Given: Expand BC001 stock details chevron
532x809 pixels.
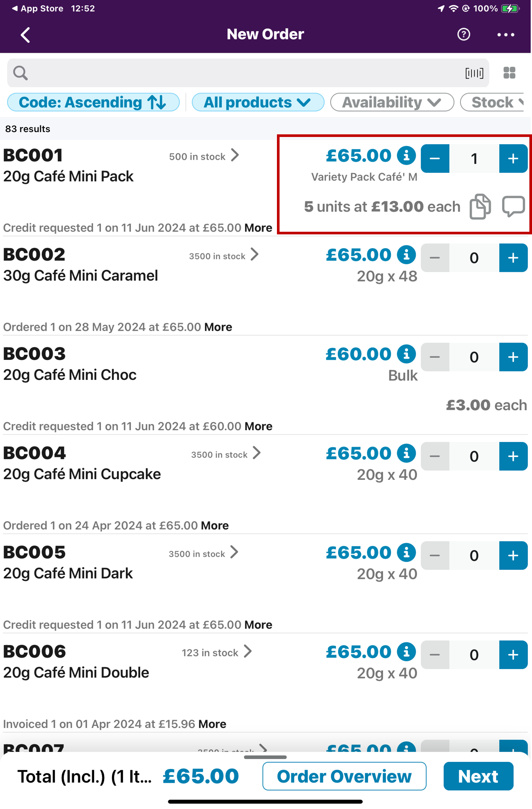Looking at the screenshot, I should (x=235, y=155).
